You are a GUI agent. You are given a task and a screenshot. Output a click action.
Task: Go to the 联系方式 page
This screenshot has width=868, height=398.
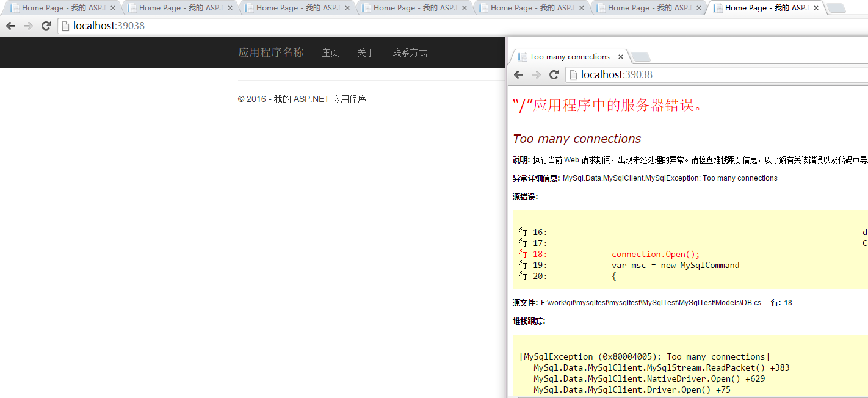pyautogui.click(x=410, y=52)
